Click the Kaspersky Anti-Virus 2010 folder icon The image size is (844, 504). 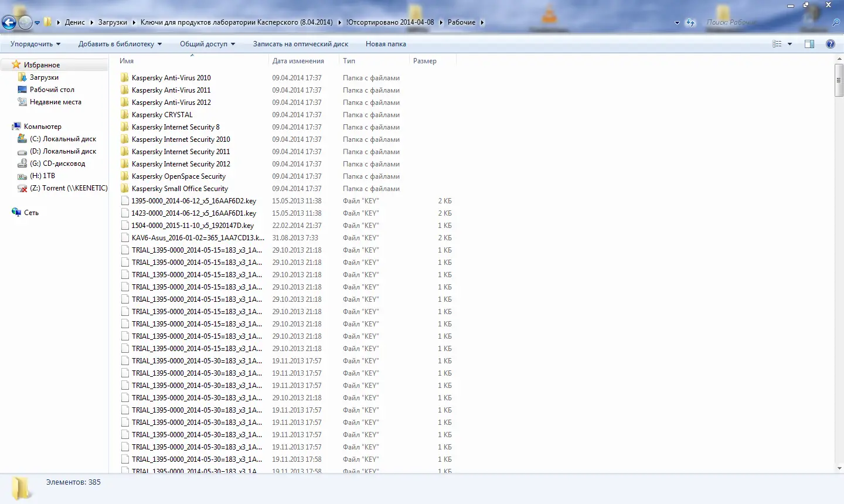[125, 77]
